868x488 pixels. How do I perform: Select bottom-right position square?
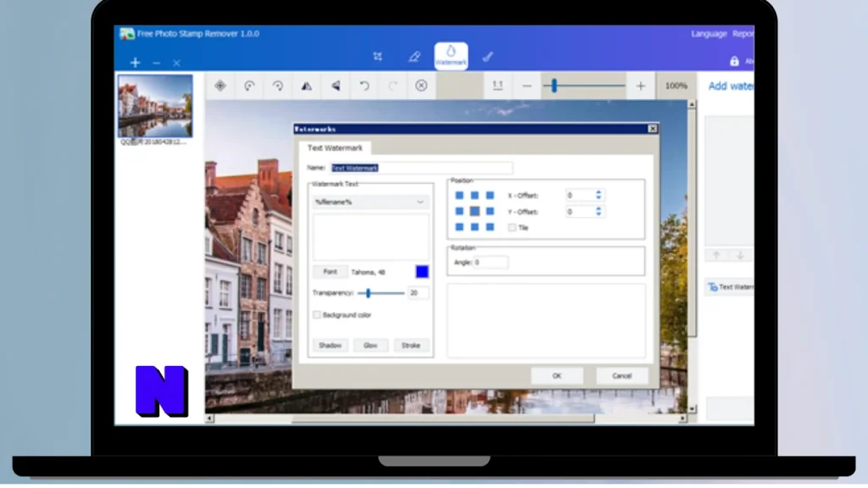click(490, 227)
